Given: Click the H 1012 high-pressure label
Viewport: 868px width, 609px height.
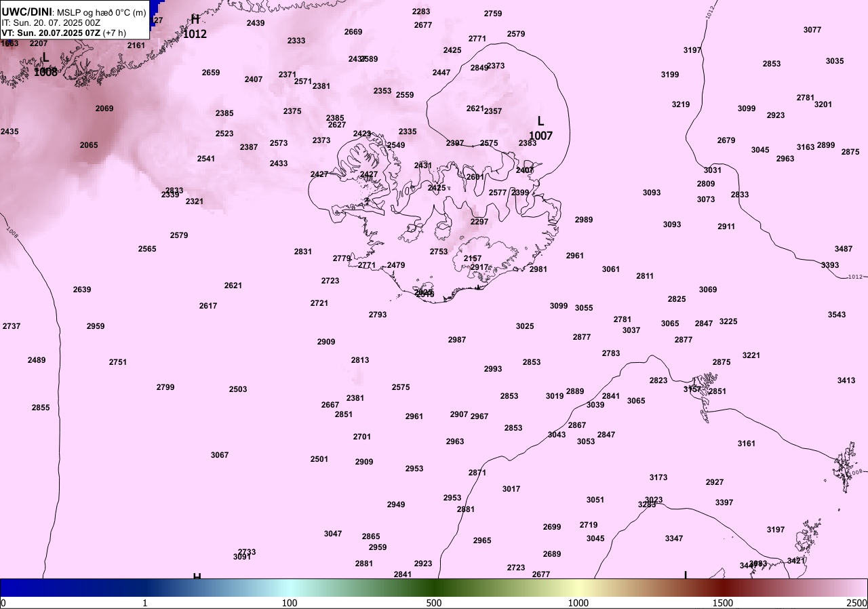Looking at the screenshot, I should 195,26.
